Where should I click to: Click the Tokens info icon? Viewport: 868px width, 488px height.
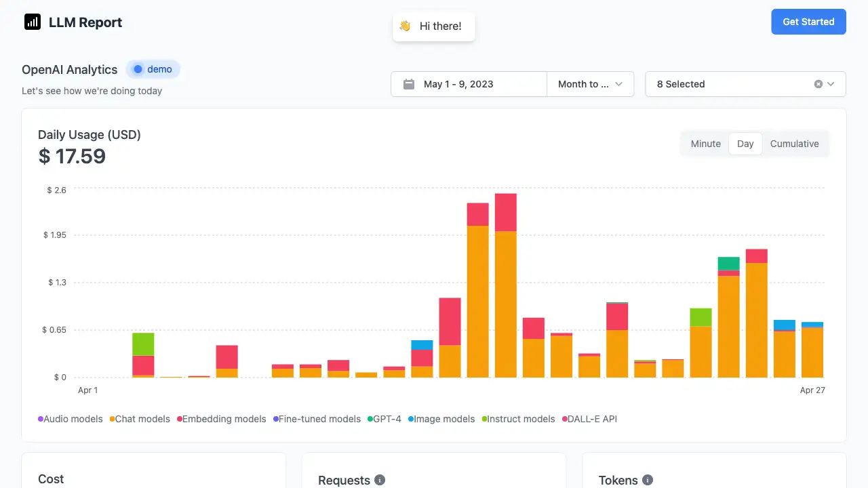coord(648,480)
